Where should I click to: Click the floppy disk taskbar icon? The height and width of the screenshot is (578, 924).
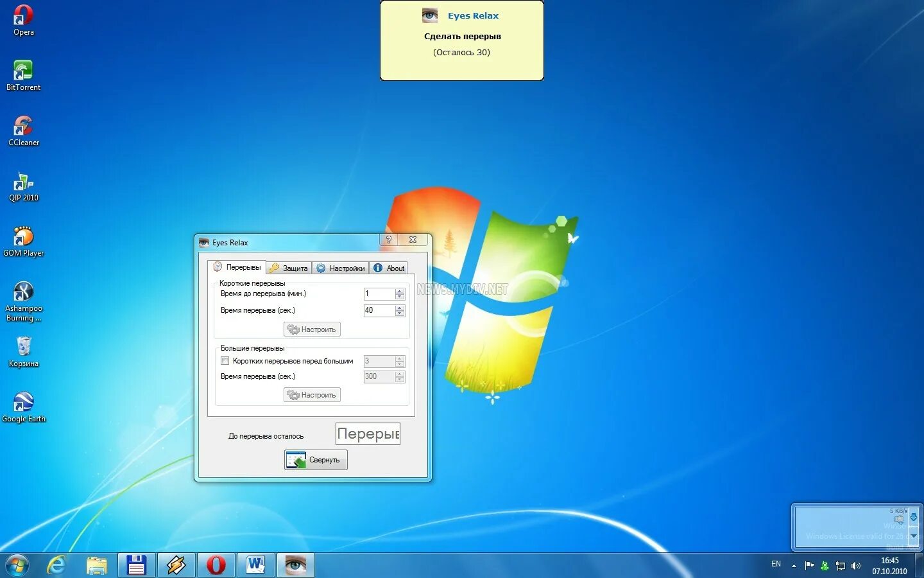(137, 565)
